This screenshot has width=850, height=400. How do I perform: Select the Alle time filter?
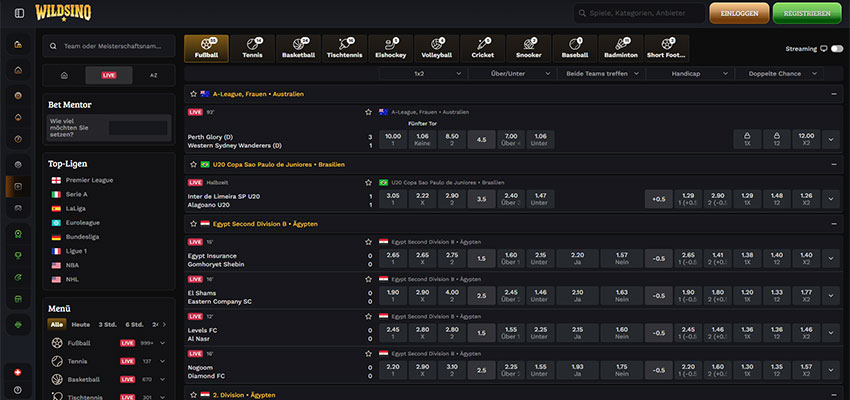point(56,325)
